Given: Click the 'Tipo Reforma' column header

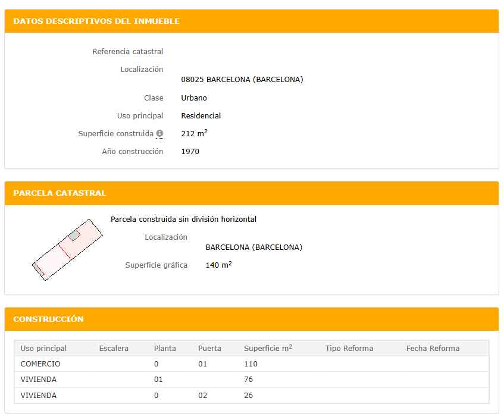Looking at the screenshot, I should (x=349, y=349).
